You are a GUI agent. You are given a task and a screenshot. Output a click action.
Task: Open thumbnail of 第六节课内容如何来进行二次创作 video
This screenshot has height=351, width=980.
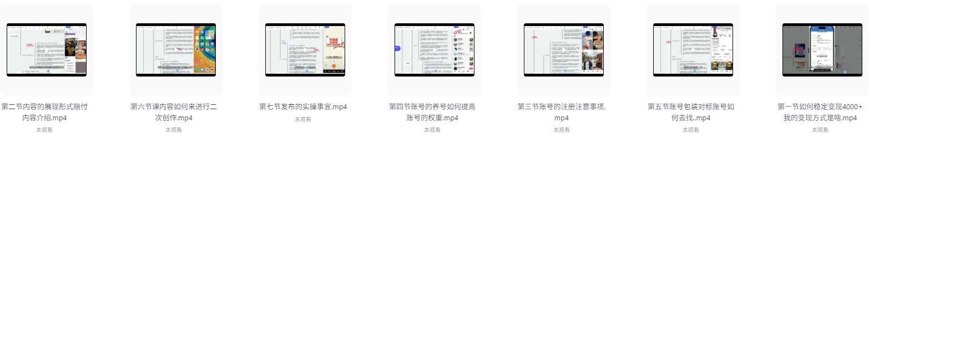pyautogui.click(x=176, y=50)
